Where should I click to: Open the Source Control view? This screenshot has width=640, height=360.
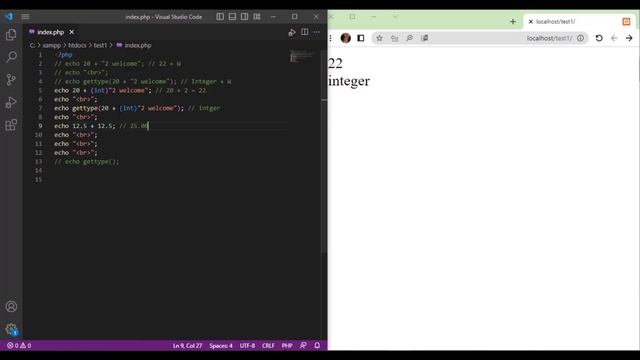coord(11,79)
